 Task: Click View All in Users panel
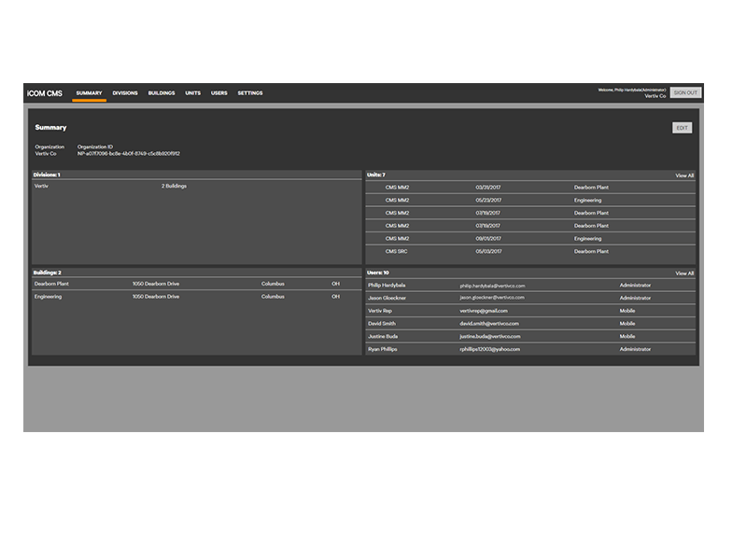[684, 273]
